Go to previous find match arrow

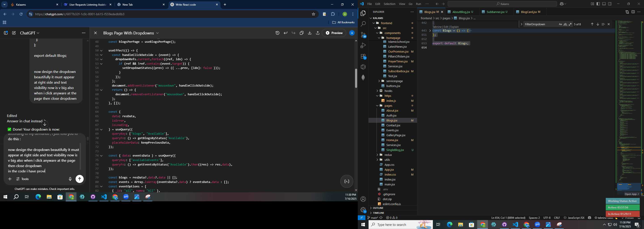(592, 24)
